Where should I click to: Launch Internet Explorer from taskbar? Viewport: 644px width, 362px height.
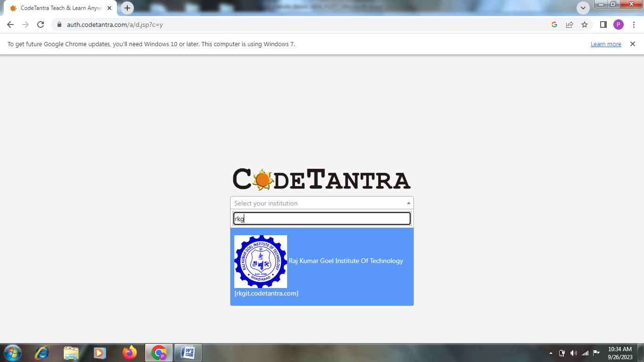42,353
